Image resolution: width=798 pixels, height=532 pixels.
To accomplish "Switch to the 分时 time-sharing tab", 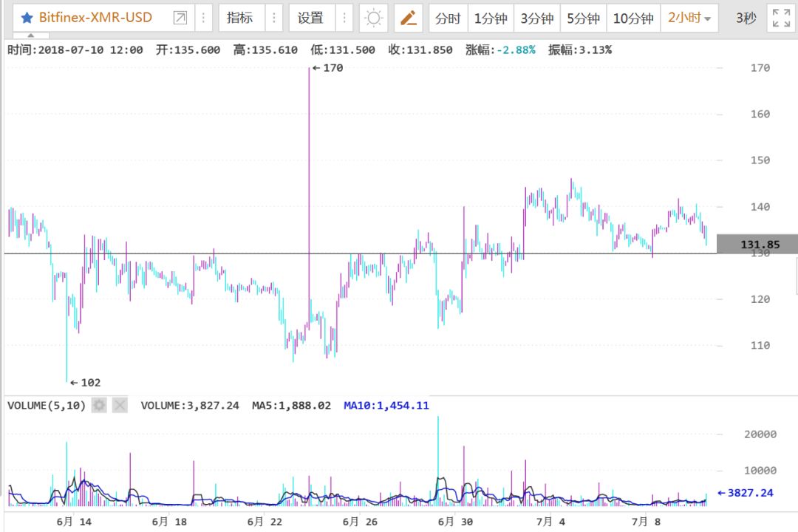I will click(449, 18).
